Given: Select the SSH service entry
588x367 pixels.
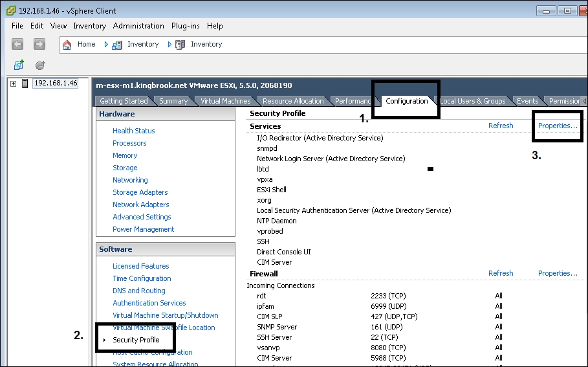Looking at the screenshot, I should point(263,241).
